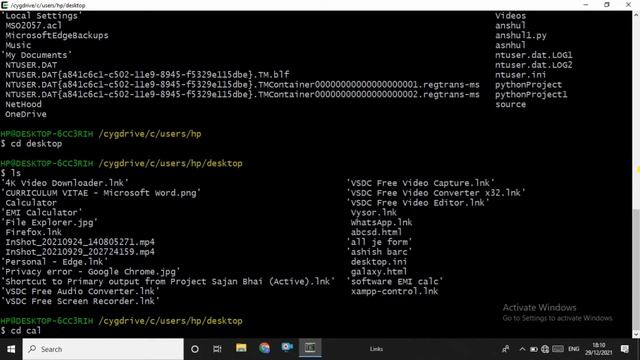
Task: Open the touch keyboard icon
Action: 558,349
